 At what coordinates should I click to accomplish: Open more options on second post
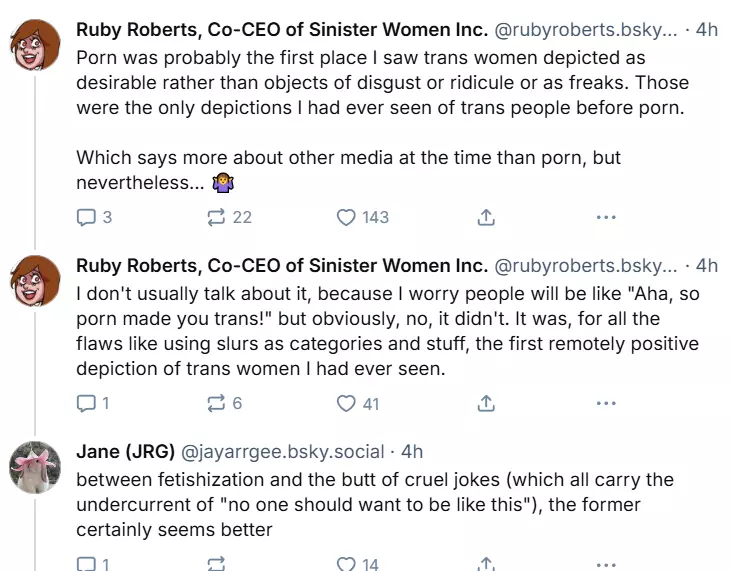click(606, 403)
